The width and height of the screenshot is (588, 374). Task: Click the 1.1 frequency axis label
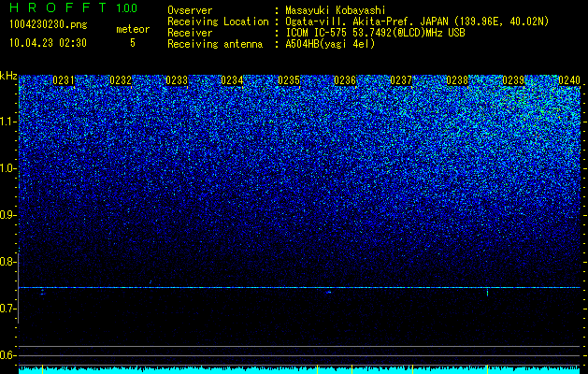pyautogui.click(x=8, y=122)
